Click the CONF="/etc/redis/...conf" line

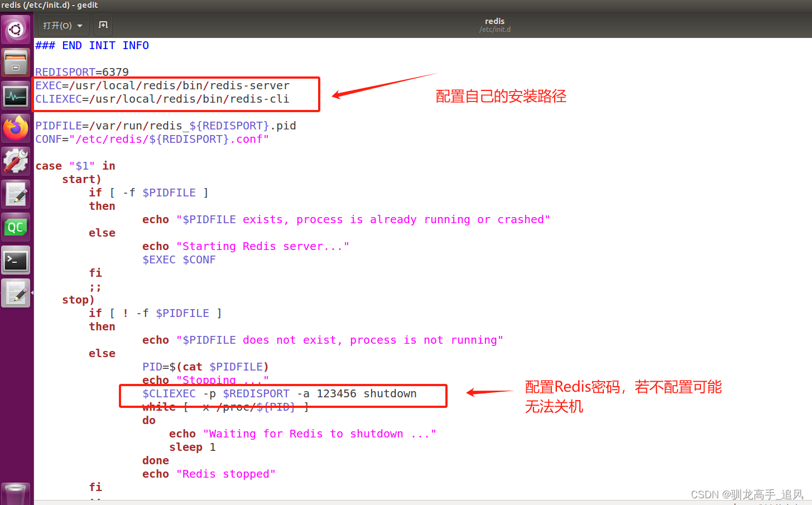pyautogui.click(x=152, y=139)
